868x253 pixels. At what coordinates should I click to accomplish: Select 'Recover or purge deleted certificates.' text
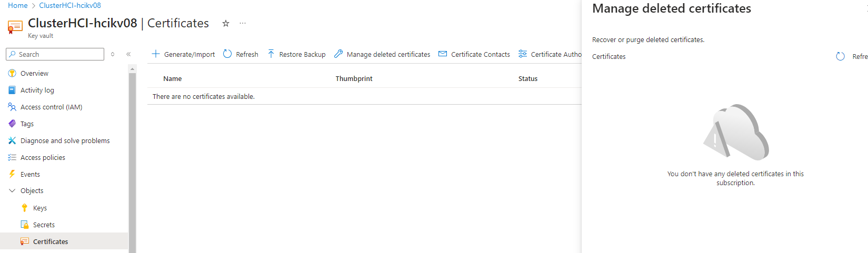(x=648, y=39)
